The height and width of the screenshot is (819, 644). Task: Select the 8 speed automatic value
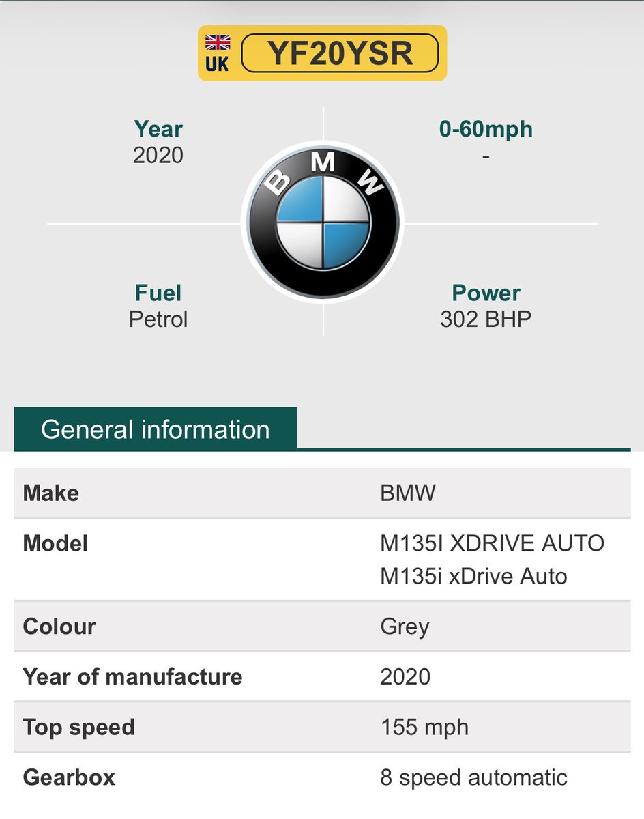click(474, 777)
